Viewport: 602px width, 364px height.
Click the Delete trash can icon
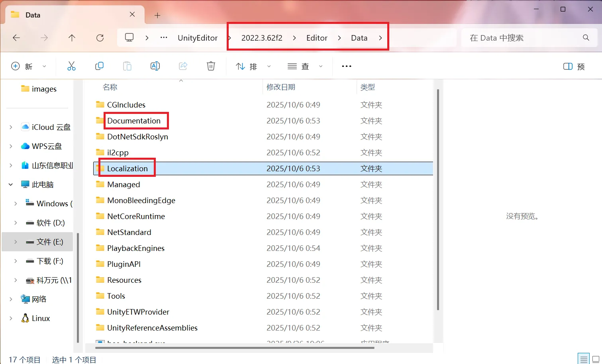tap(211, 66)
